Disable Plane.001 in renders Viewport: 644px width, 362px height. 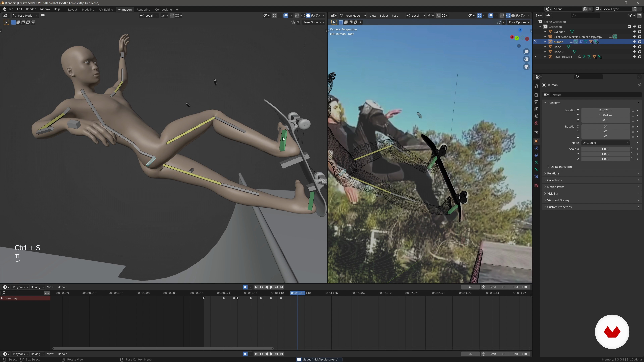tap(639, 52)
